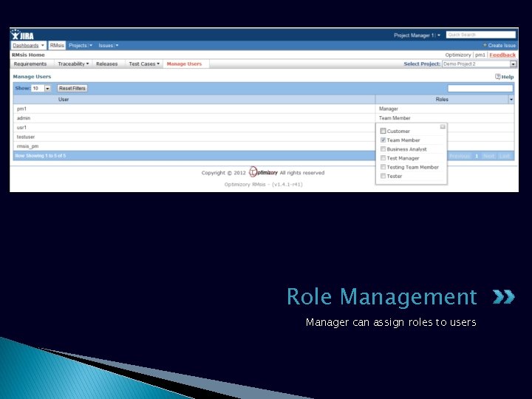The height and width of the screenshot is (399, 532).
Task: Open the Help icon link
Action: [x=504, y=77]
